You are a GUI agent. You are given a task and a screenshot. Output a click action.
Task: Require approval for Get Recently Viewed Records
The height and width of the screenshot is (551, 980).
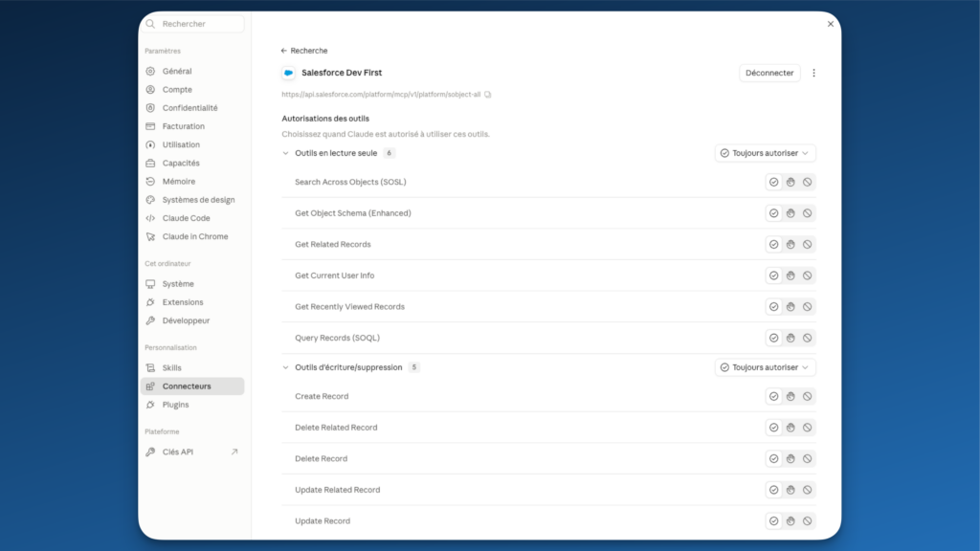(791, 307)
